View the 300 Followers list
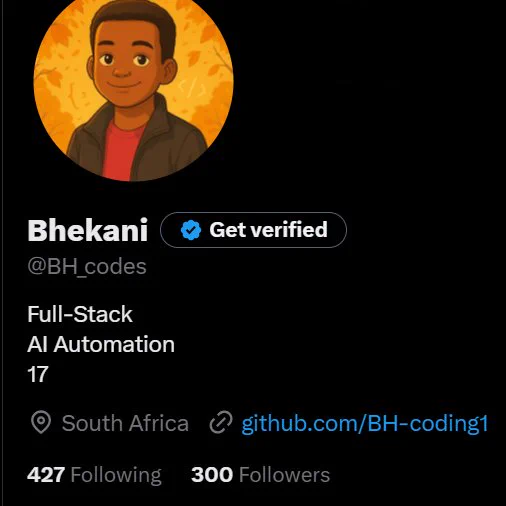506x506 pixels. click(x=261, y=475)
